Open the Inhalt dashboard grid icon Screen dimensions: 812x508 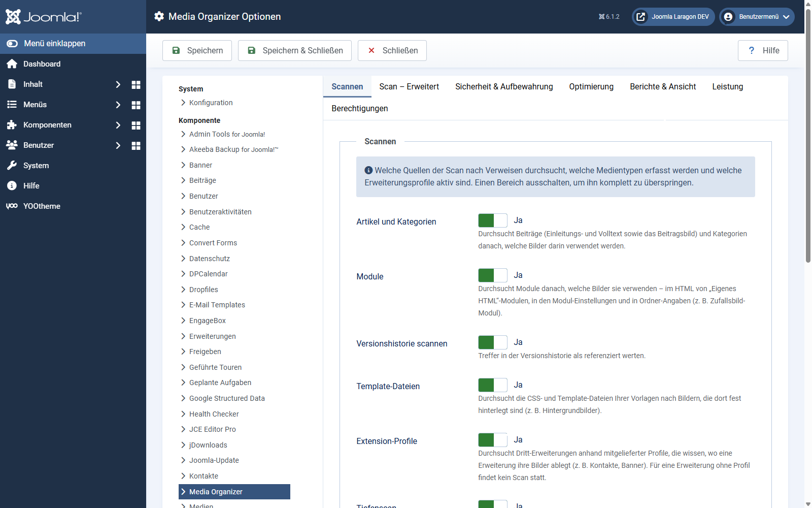136,84
